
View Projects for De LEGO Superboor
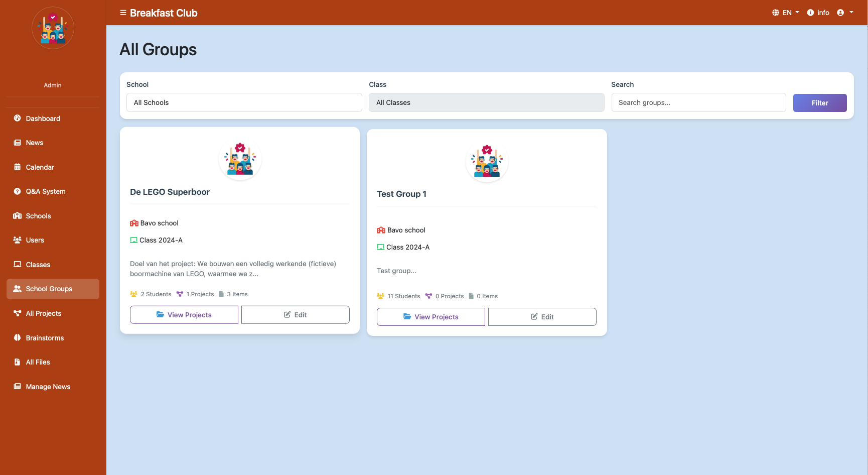[184, 315]
